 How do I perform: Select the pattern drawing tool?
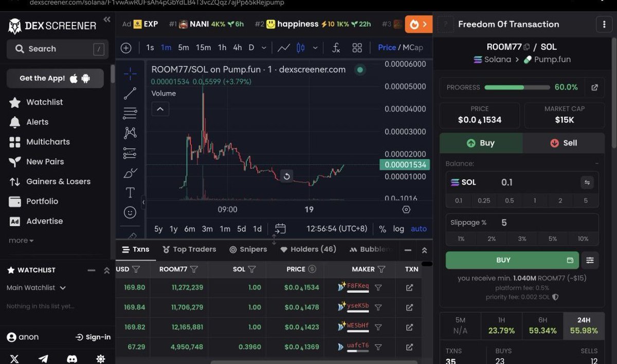[130, 133]
